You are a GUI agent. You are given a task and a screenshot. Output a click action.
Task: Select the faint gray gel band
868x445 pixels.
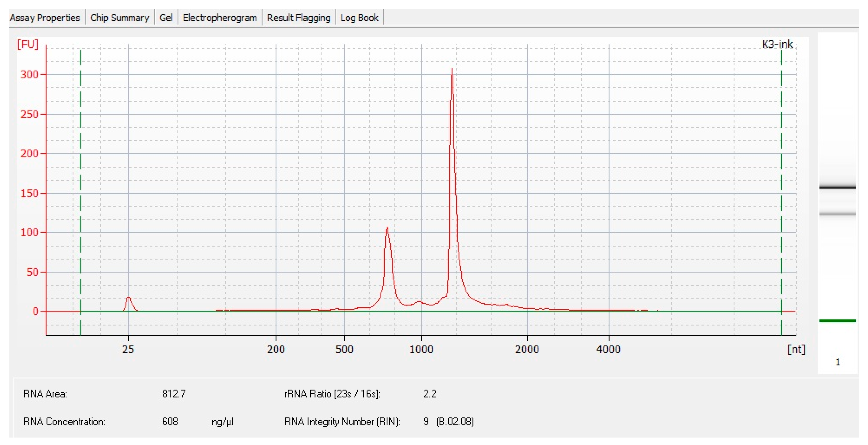coord(837,214)
